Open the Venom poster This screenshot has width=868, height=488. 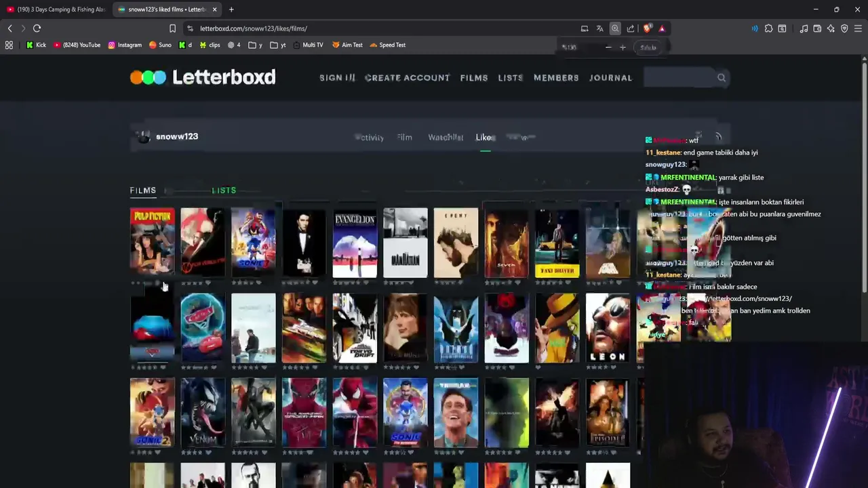(x=203, y=413)
